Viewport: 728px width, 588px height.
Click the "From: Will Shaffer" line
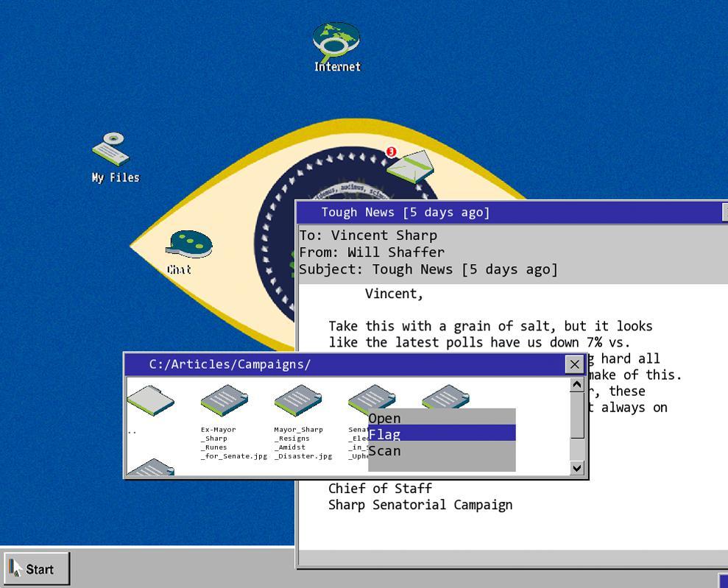click(x=372, y=252)
